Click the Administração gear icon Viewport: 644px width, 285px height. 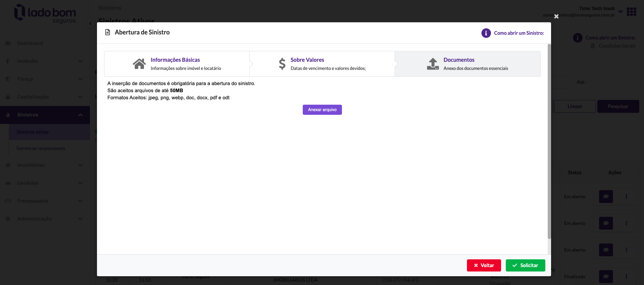(8, 219)
